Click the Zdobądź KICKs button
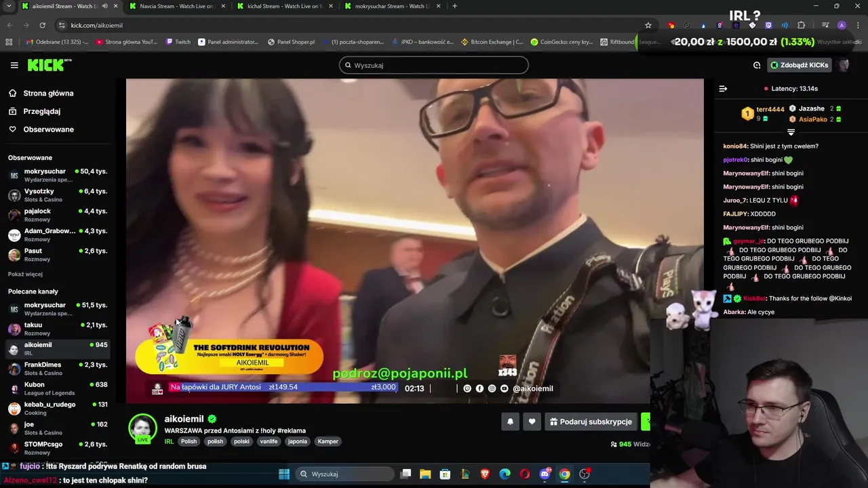This screenshot has height=488, width=868. click(x=800, y=65)
